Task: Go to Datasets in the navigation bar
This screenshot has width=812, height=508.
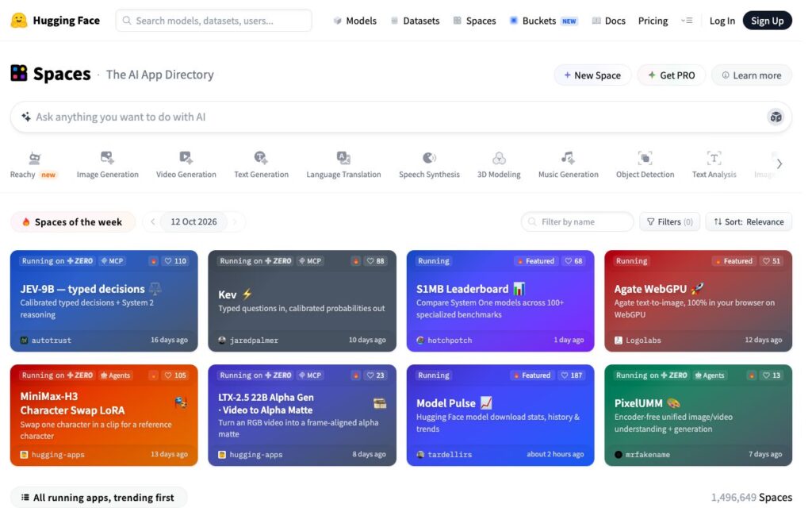Action: pyautogui.click(x=415, y=21)
